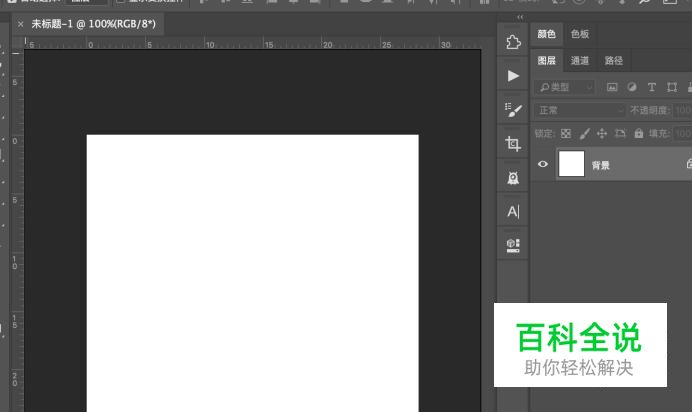Filter layers by pixel layers icon
Viewport: 692px width, 412px height.
pyautogui.click(x=612, y=87)
